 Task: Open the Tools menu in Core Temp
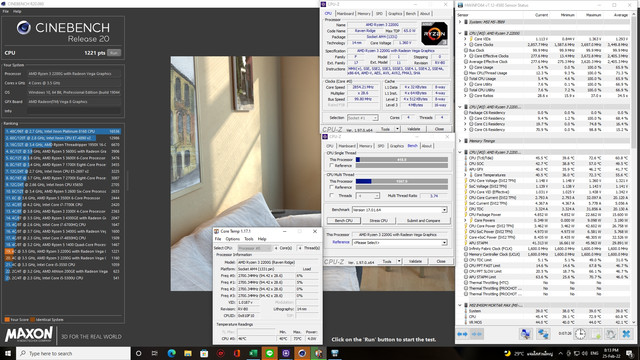click(x=249, y=239)
